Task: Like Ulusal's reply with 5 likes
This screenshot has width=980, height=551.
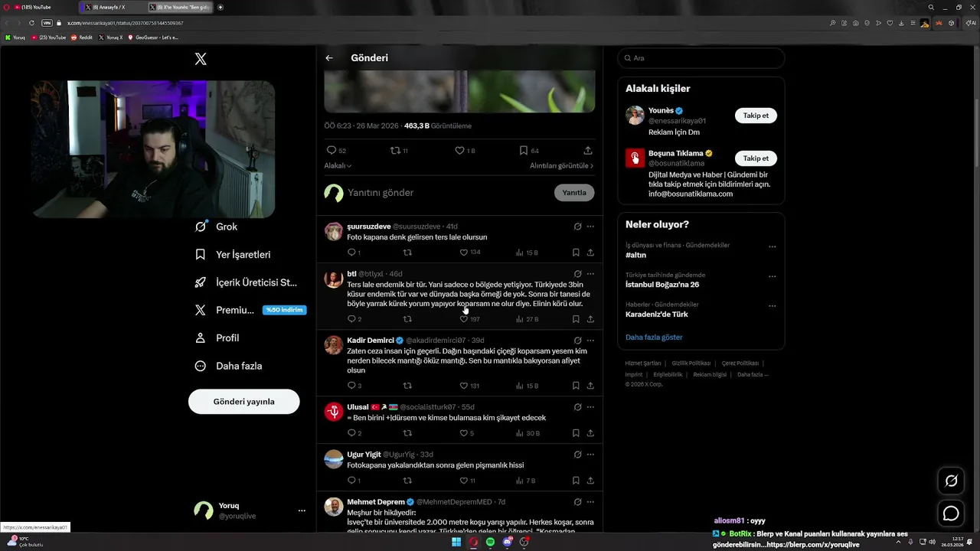Action: (467, 433)
